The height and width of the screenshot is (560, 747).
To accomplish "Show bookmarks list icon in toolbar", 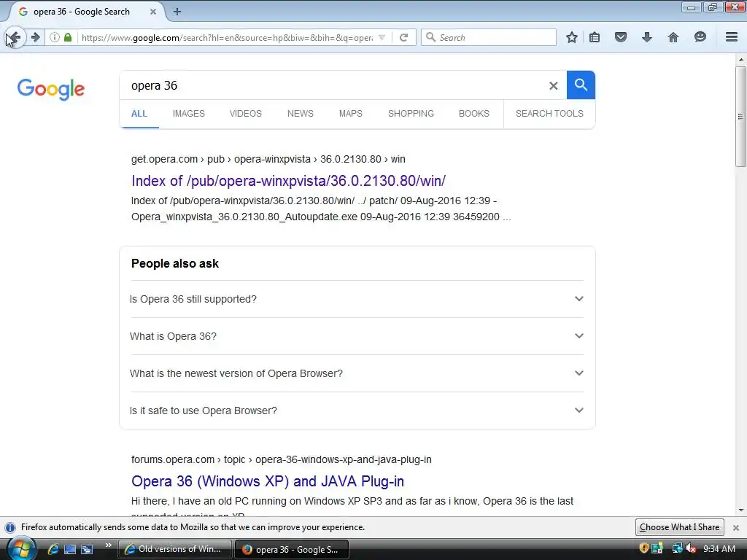I will click(x=595, y=37).
